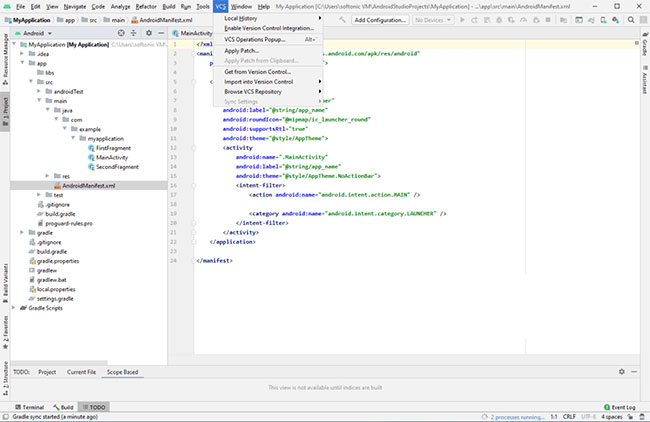Click the Make Project hammer icon
The image size is (650, 422).
(x=342, y=20)
